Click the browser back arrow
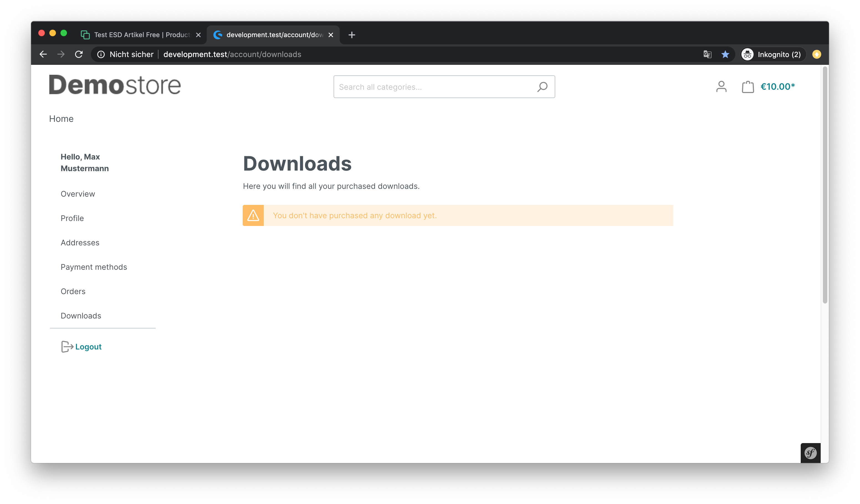 [x=43, y=55]
